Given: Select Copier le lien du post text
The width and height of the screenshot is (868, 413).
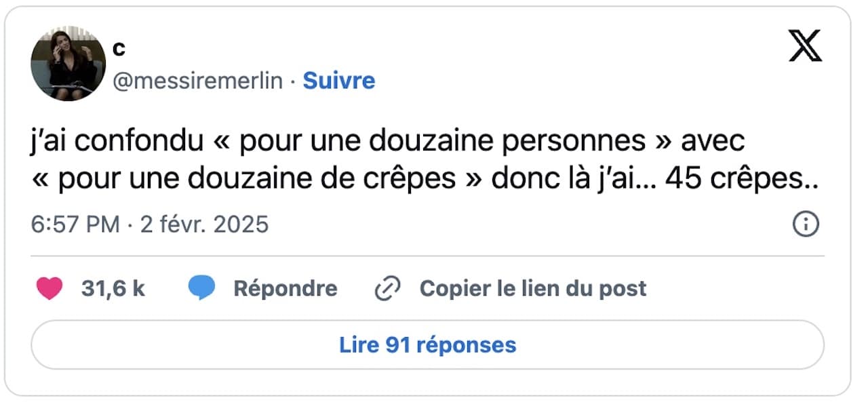Looking at the screenshot, I should click(533, 289).
